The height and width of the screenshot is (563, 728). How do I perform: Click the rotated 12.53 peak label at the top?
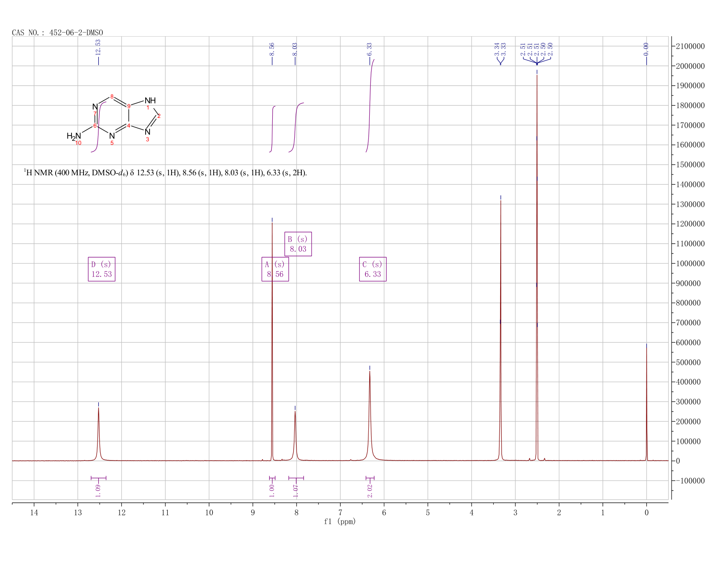98,47
